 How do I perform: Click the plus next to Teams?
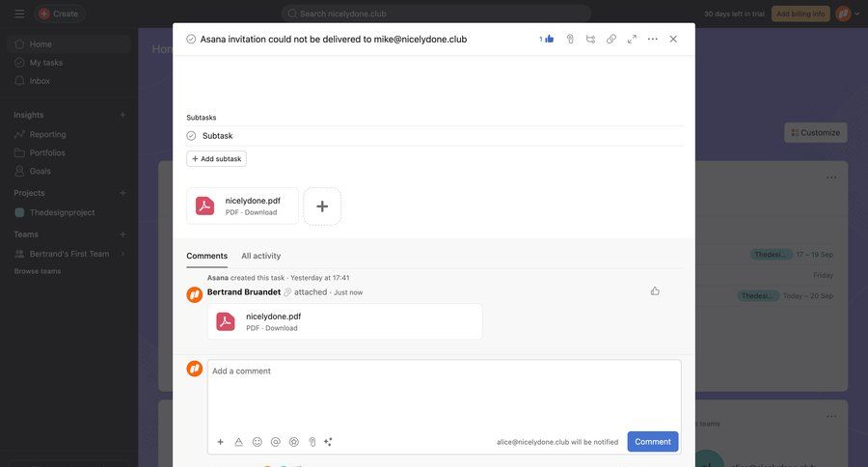click(122, 234)
